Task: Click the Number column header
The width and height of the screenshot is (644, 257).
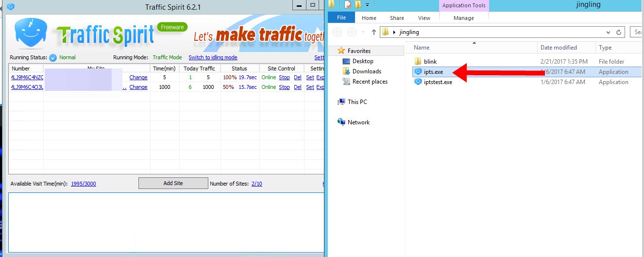Action: click(x=26, y=69)
